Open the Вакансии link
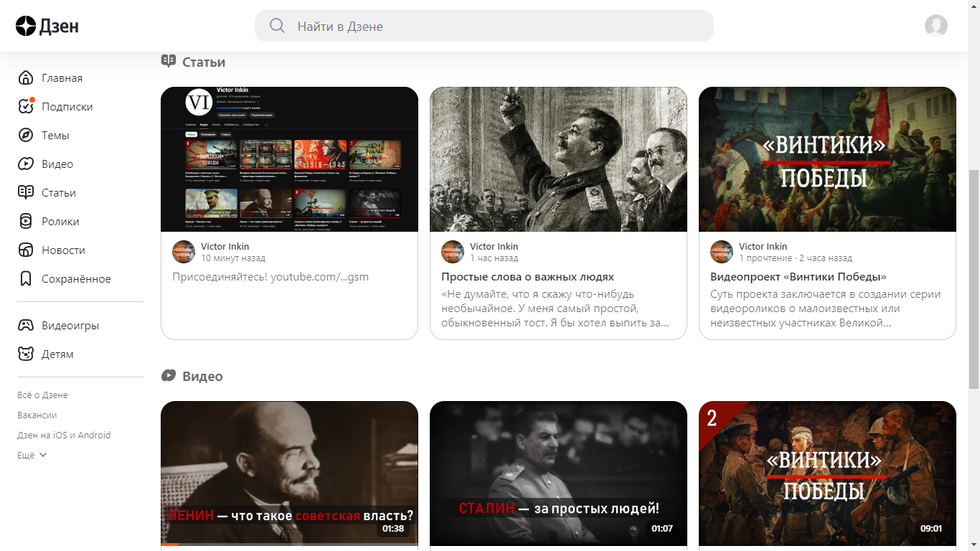The image size is (980, 551). (x=37, y=415)
